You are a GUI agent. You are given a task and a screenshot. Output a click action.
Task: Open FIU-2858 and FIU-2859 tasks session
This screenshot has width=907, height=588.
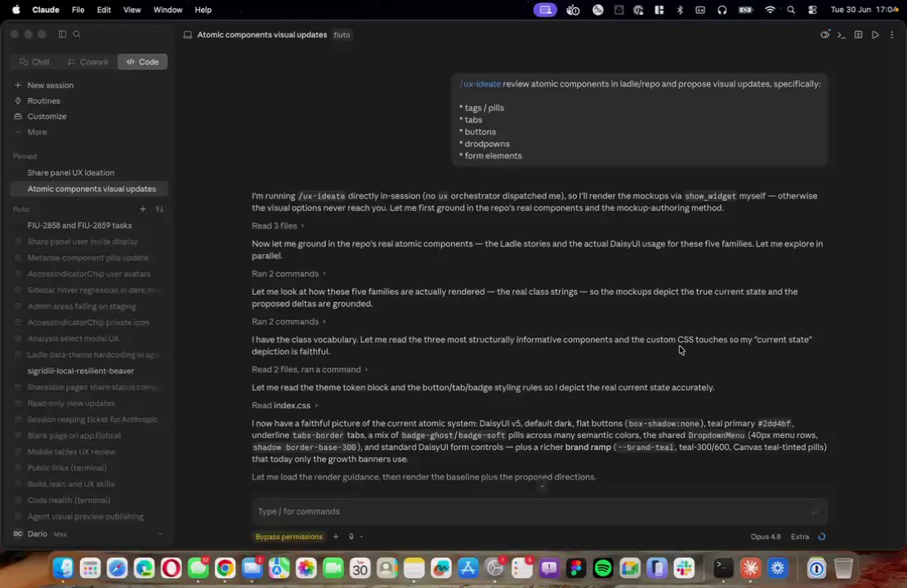(80, 225)
